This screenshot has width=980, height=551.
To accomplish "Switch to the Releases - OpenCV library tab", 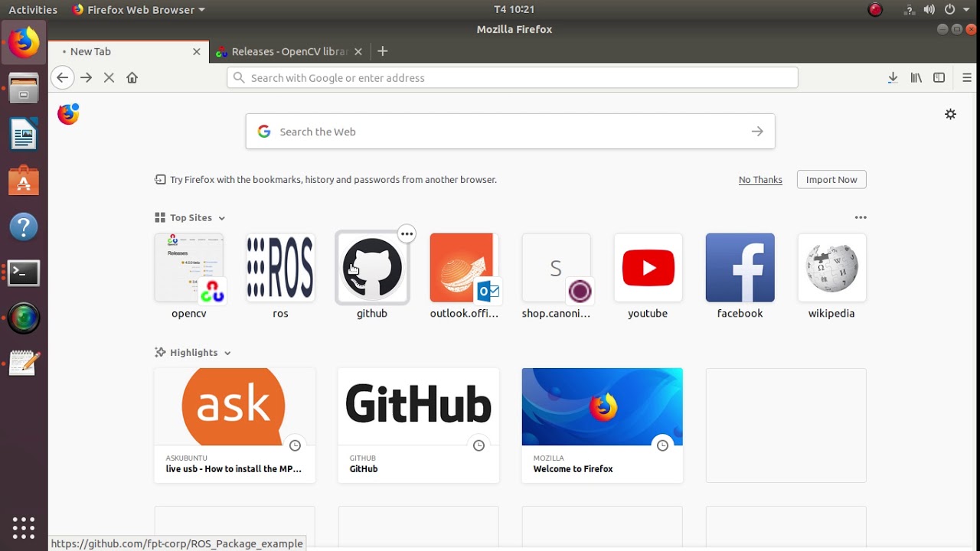I will tap(290, 51).
